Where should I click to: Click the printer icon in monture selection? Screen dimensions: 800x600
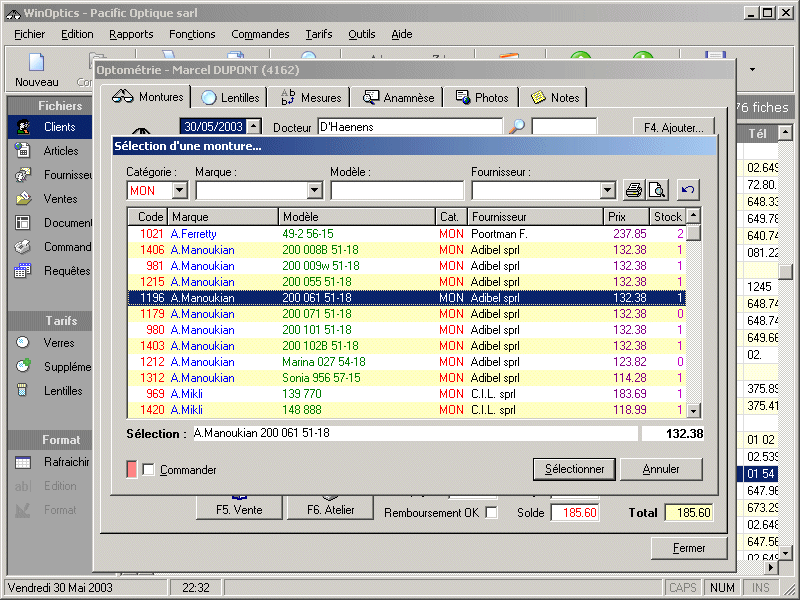[x=633, y=190]
